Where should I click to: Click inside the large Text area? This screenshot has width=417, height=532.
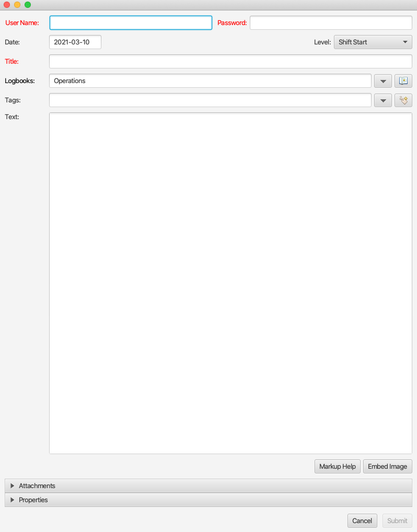[x=230, y=283]
